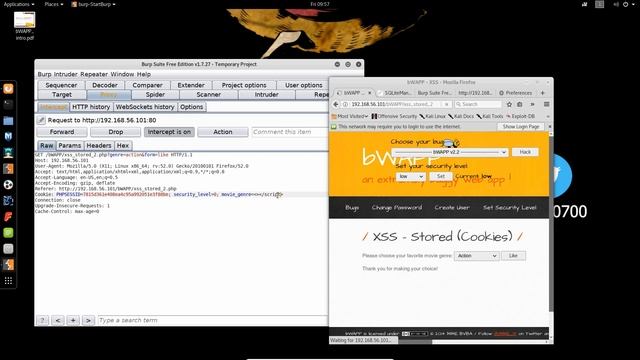Toggle the Intercept is on button
The height and width of the screenshot is (360, 640).
click(169, 132)
